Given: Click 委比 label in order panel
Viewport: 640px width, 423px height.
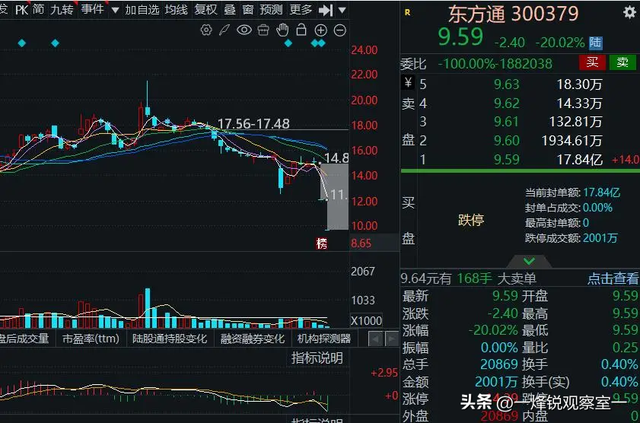Looking at the screenshot, I should point(413,64).
